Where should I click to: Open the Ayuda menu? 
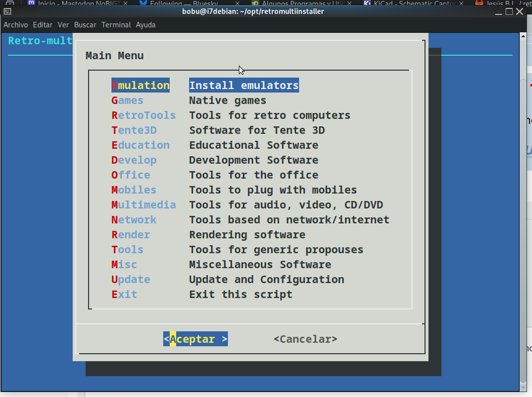(x=145, y=25)
